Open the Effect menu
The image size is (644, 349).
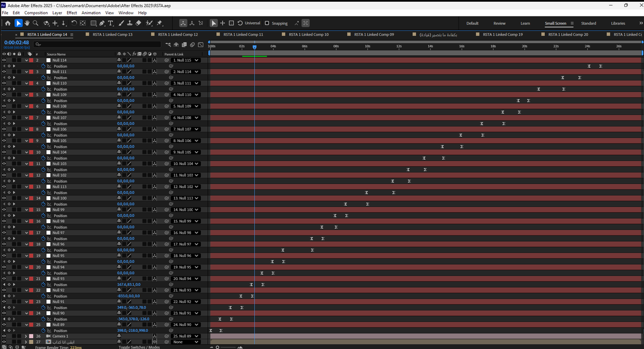pos(72,12)
